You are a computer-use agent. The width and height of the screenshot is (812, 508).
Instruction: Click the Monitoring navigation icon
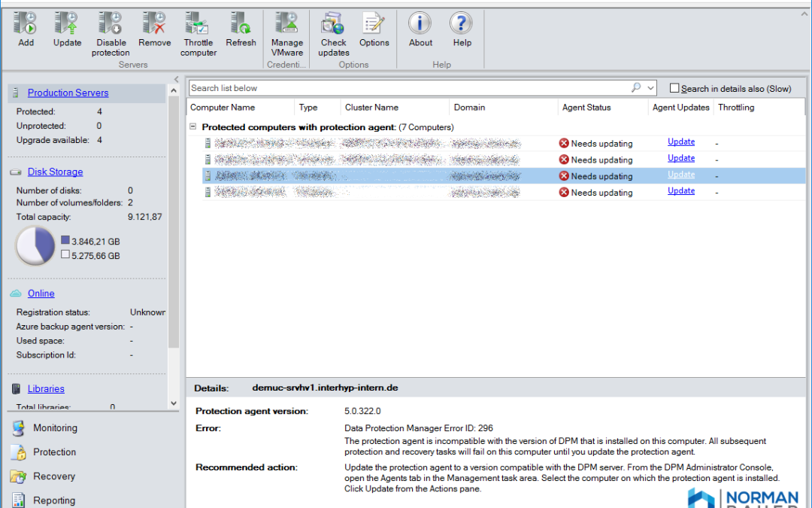pyautogui.click(x=19, y=428)
